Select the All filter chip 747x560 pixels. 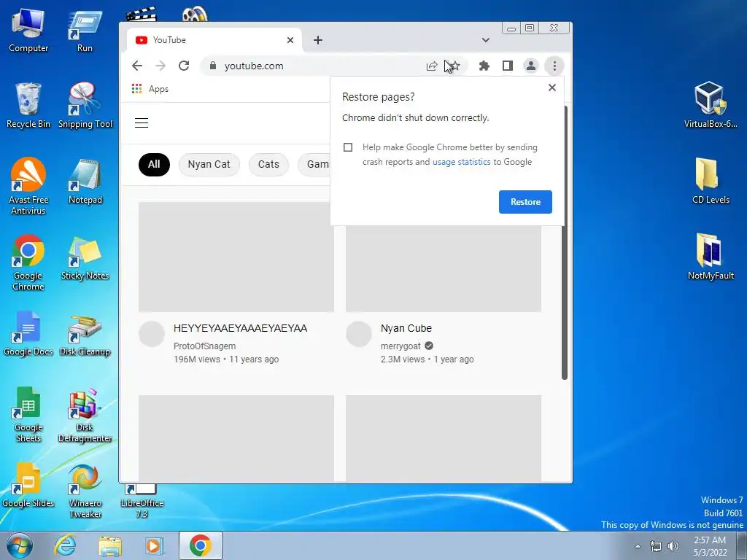154,164
